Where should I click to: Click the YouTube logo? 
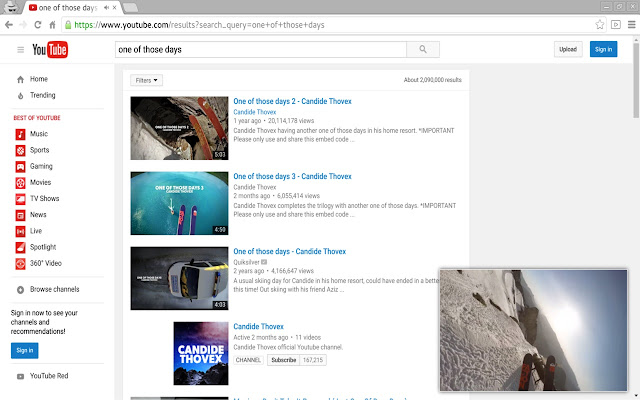pos(50,50)
